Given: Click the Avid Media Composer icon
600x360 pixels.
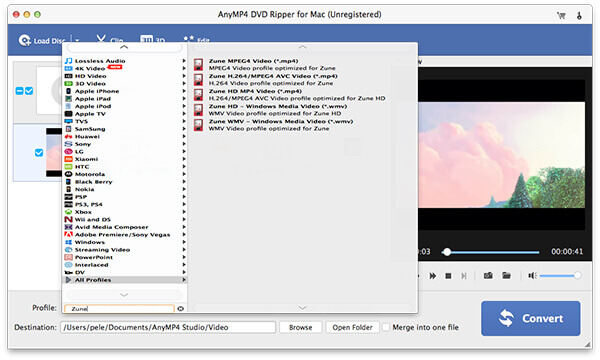Looking at the screenshot, I should click(68, 227).
